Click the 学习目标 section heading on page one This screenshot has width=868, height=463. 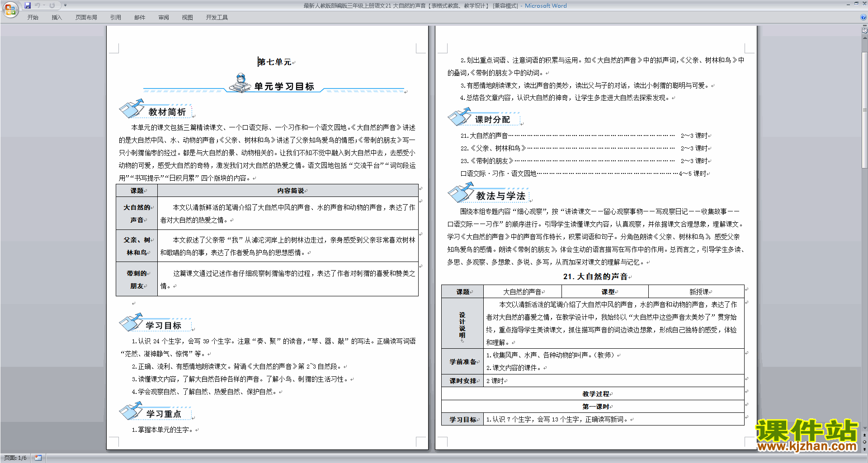[163, 325]
